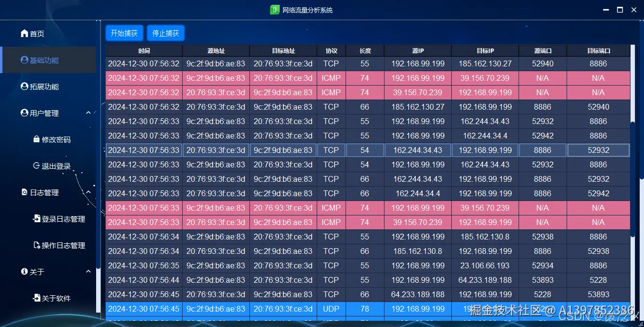Click the info icon beside 关于
This screenshot has height=327, width=644.
click(25, 272)
